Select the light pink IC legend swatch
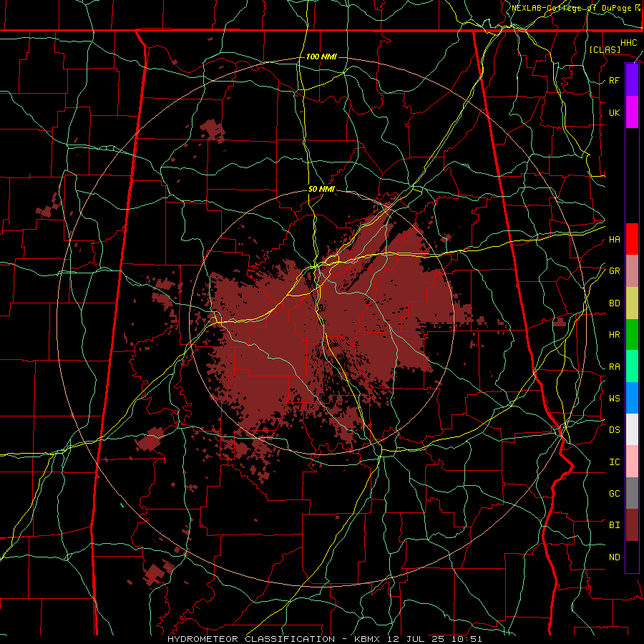The image size is (644, 644). 632,462
